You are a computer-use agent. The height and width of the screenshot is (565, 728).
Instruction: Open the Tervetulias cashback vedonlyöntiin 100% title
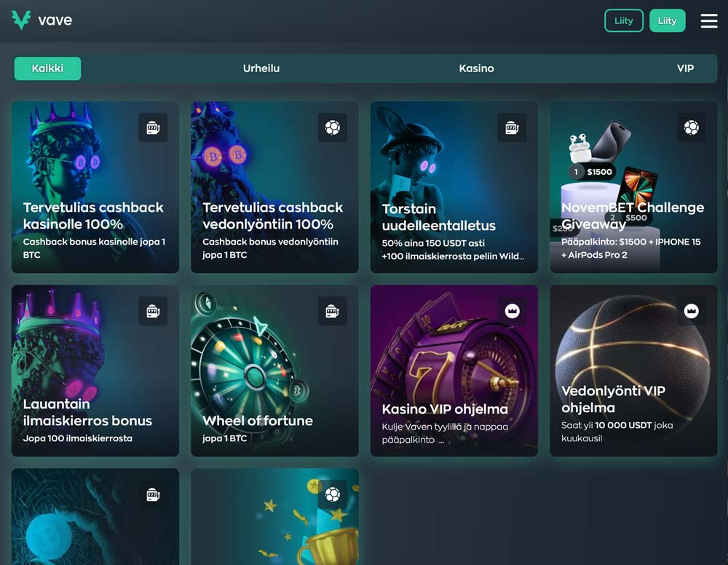273,216
